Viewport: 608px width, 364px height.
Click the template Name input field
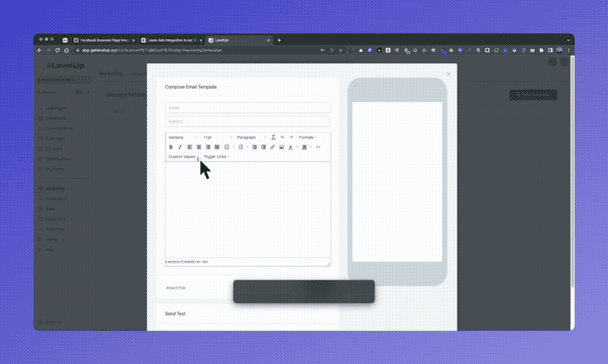(247, 108)
